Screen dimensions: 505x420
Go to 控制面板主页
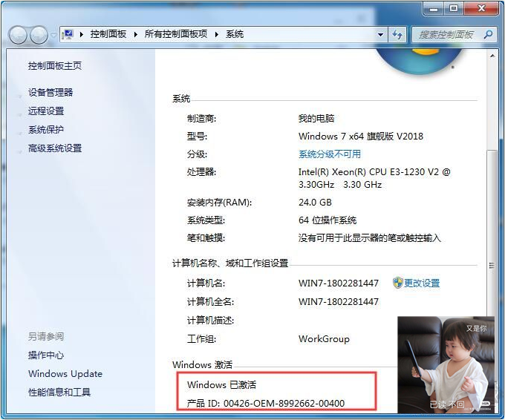[55, 65]
